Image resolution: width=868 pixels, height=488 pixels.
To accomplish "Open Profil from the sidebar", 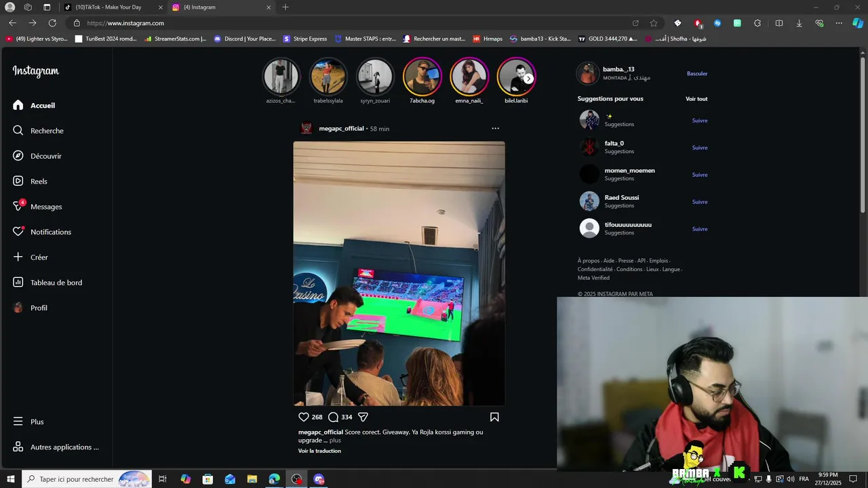I will tap(30, 308).
